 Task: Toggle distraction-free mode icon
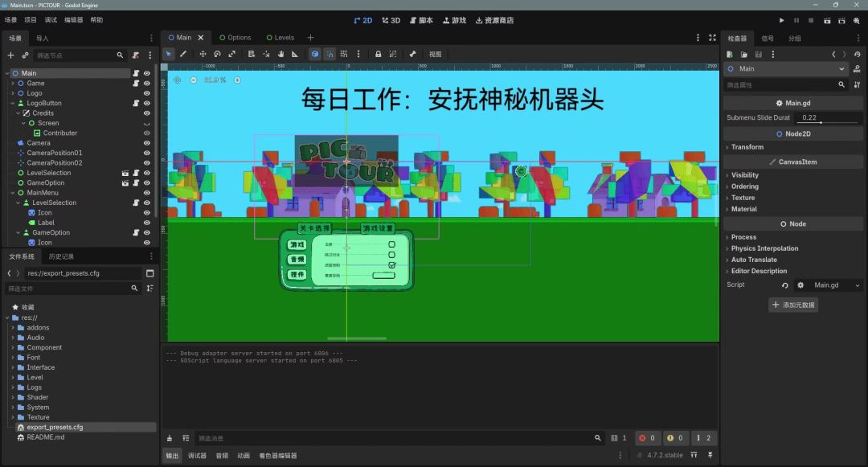(x=712, y=38)
